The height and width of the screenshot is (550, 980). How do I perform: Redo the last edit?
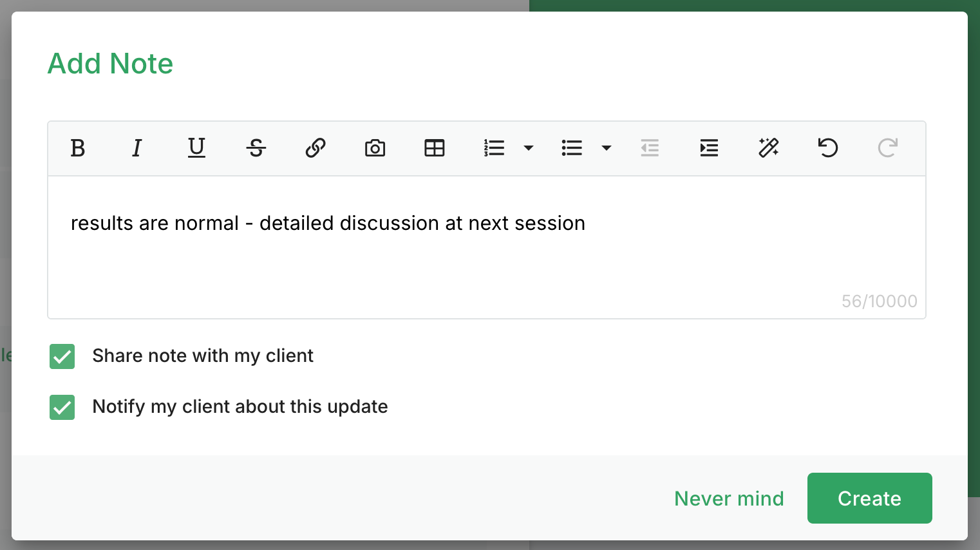coord(887,148)
